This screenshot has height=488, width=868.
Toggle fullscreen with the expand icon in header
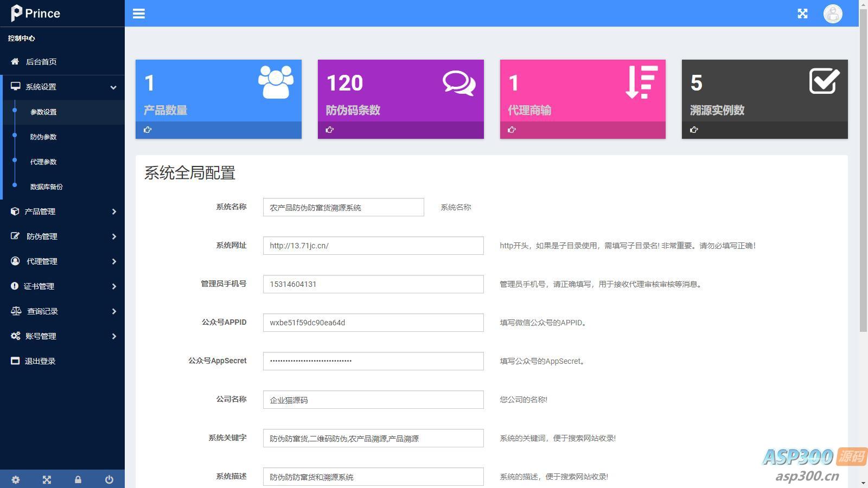click(x=802, y=14)
